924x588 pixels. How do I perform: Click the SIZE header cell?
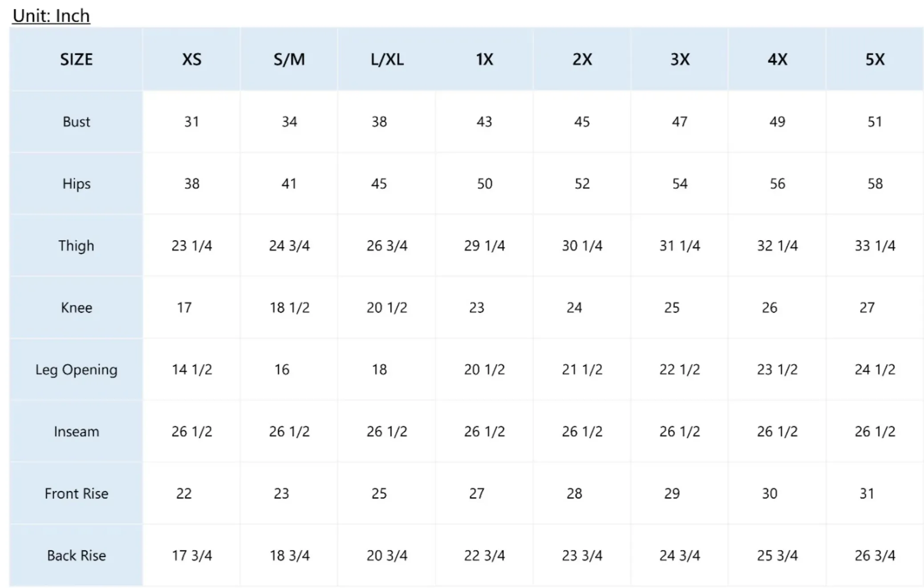tap(76, 59)
